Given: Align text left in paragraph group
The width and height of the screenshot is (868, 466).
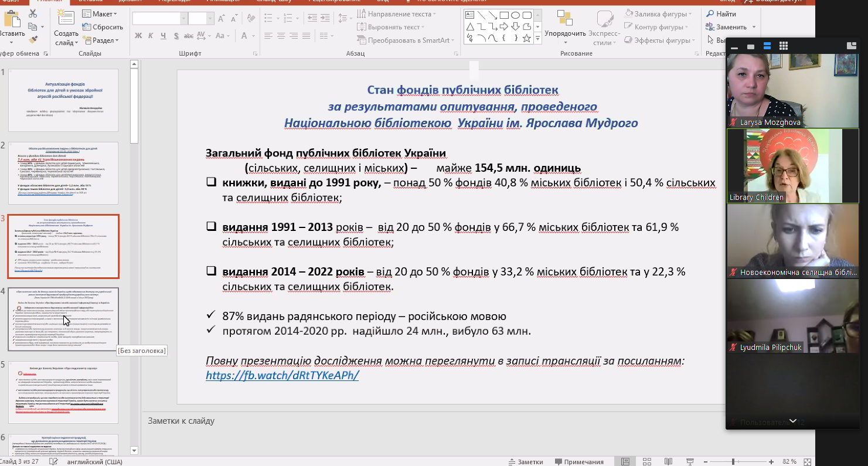Looking at the screenshot, I should [268, 36].
